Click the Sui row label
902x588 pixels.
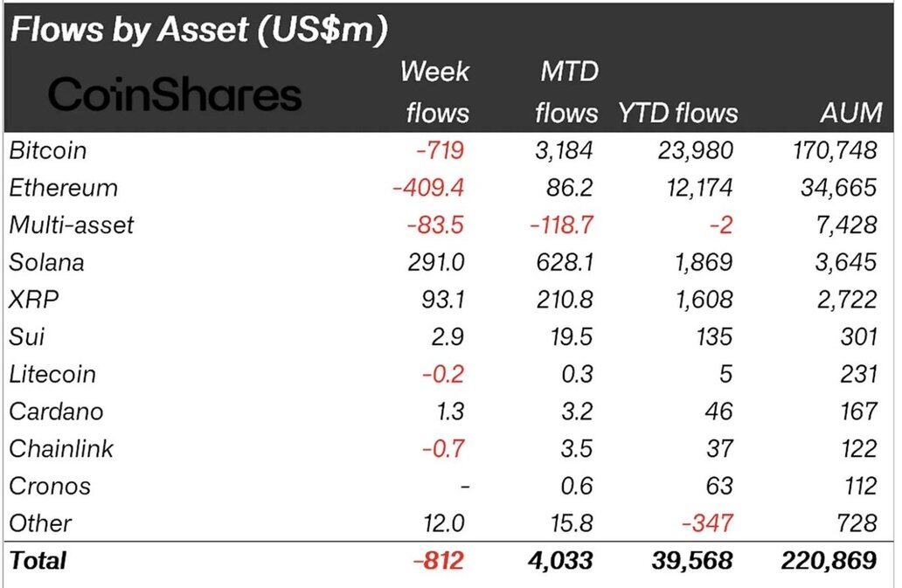click(26, 336)
